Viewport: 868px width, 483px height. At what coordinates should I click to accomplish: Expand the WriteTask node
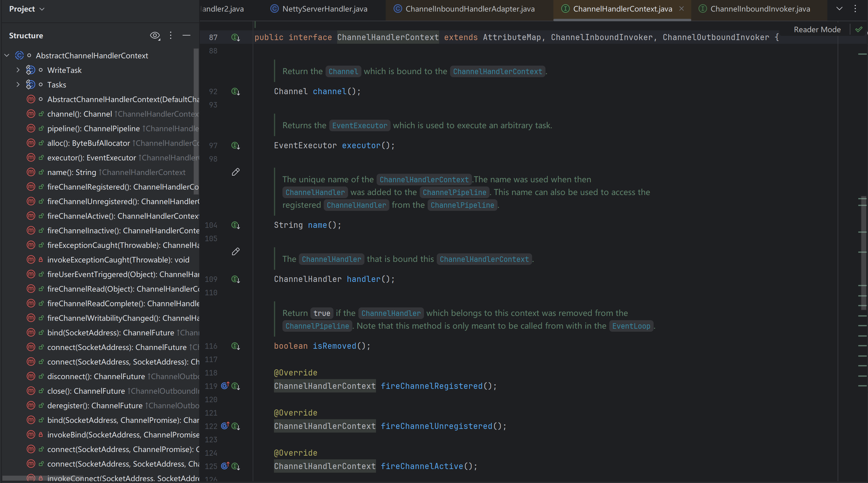point(18,70)
